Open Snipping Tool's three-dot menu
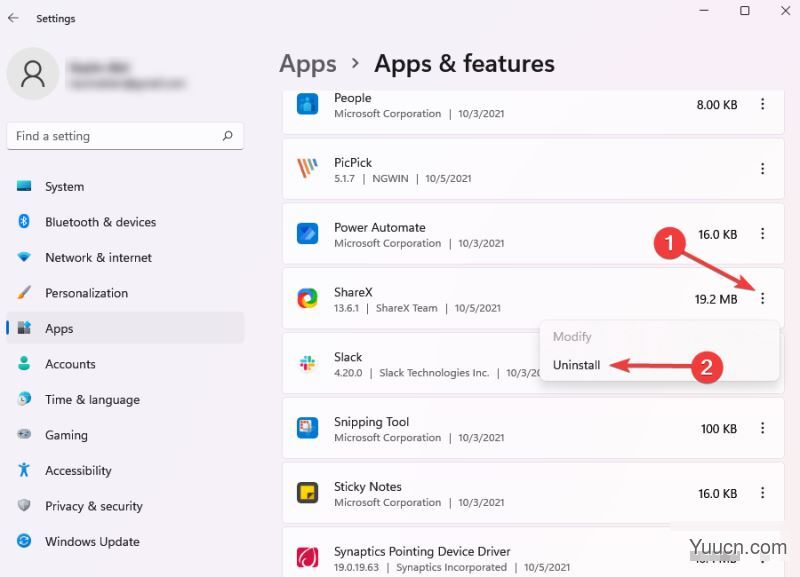Screen dimensions: 800x577 [x=762, y=428]
